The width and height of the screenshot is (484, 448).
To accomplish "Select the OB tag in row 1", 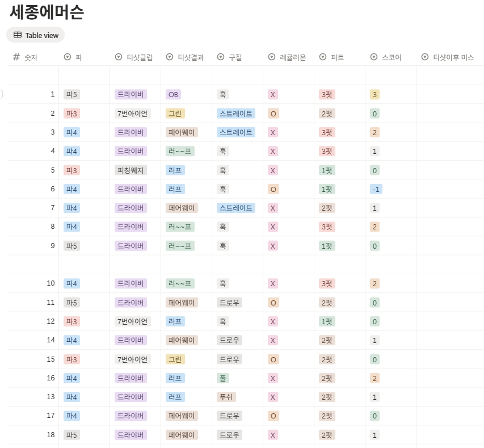I will click(173, 94).
